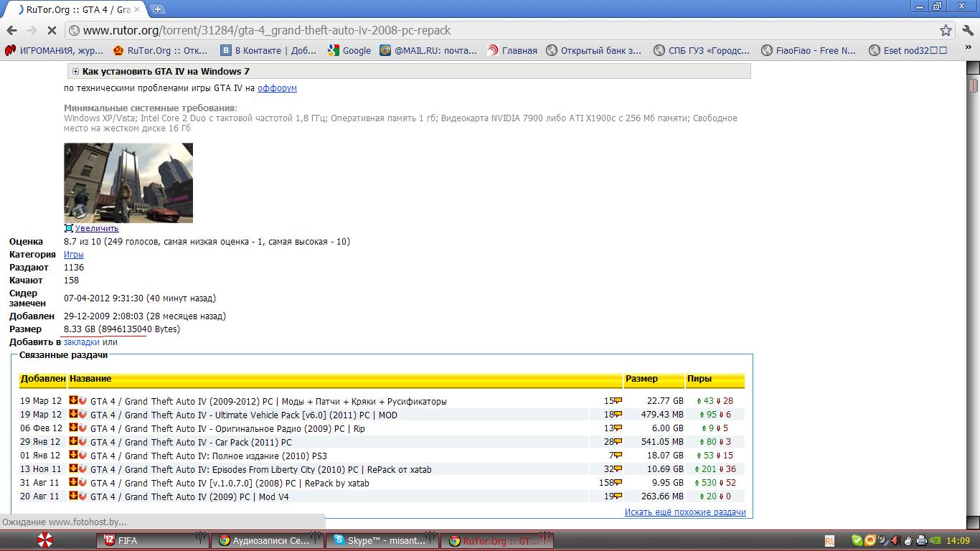Switch to Аудиозаписи Chrome taskbar window
The image size is (980, 551).
(x=268, y=540)
